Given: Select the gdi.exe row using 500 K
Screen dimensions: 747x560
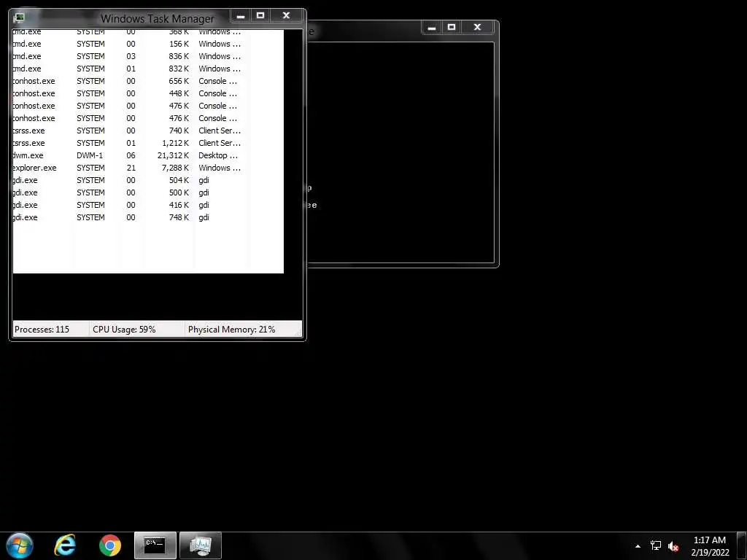Looking at the screenshot, I should tap(148, 192).
